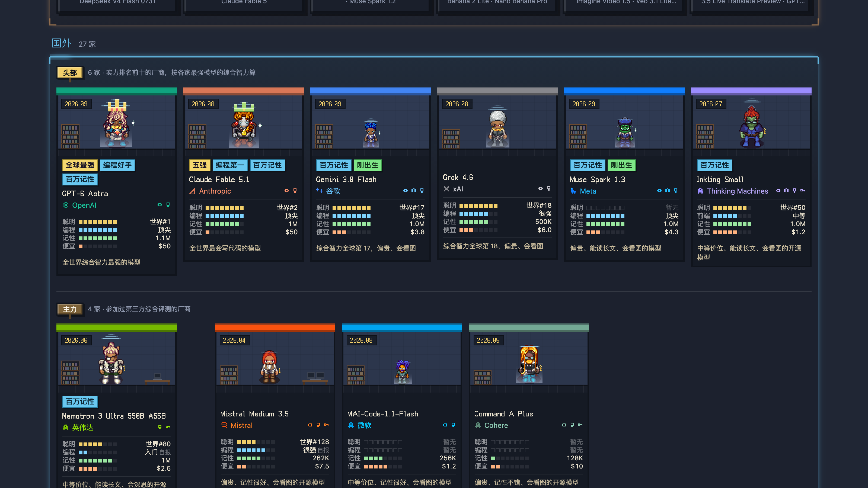Click the xAI logo icon
Screen dimensions: 868x488
[x=446, y=189]
